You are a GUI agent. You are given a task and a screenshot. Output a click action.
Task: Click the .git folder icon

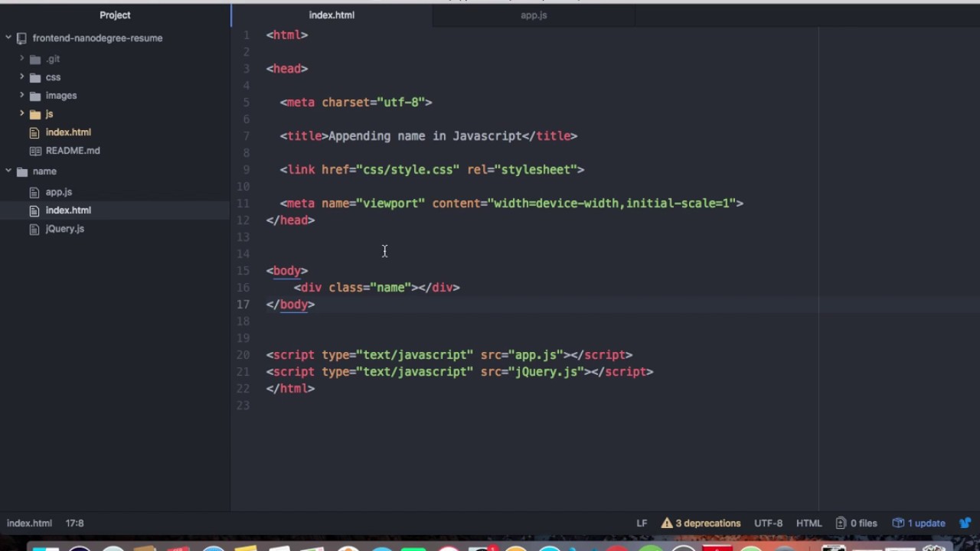[34, 59]
